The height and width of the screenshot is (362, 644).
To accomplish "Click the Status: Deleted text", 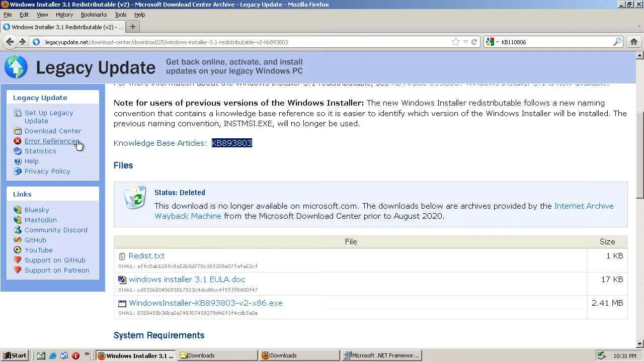I will 180,193.
